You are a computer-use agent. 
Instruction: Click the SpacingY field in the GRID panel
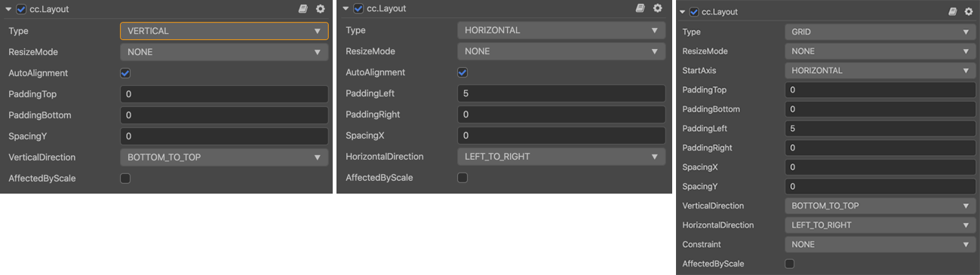[x=880, y=186]
